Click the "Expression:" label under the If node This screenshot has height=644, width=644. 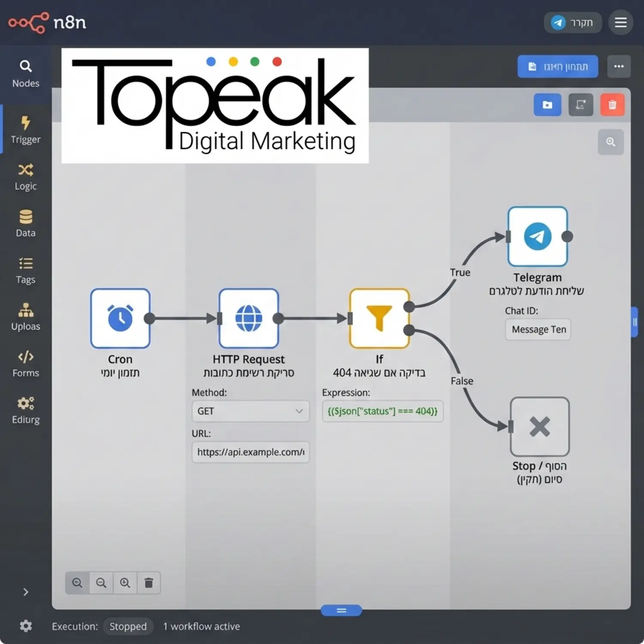click(x=346, y=392)
